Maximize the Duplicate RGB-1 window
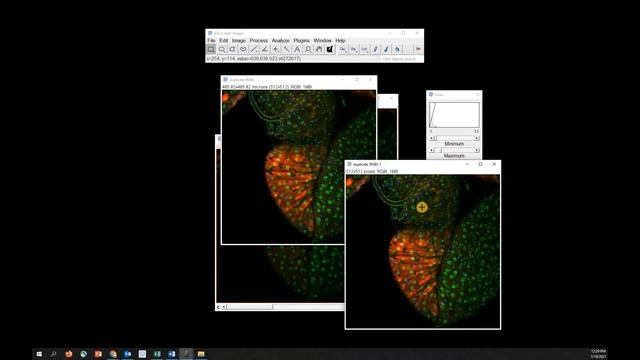The image size is (640, 360). click(480, 164)
